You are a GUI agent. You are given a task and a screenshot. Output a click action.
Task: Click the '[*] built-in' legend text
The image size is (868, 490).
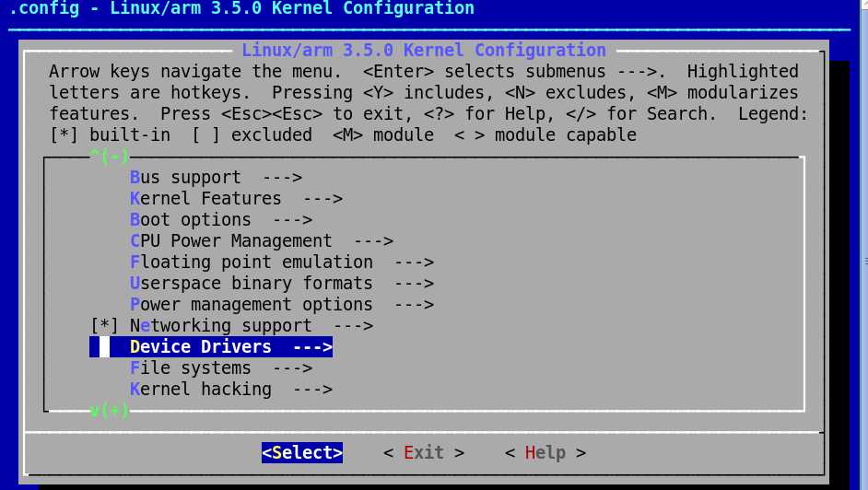[110, 135]
